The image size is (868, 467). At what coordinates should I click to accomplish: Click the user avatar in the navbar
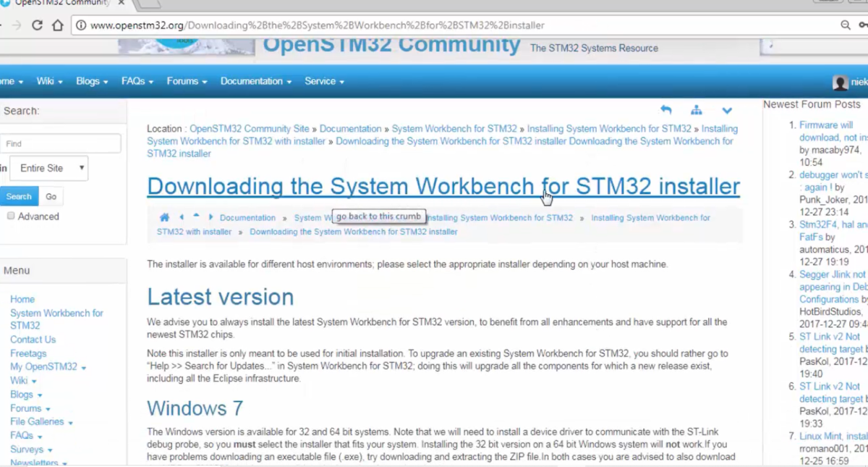(840, 83)
